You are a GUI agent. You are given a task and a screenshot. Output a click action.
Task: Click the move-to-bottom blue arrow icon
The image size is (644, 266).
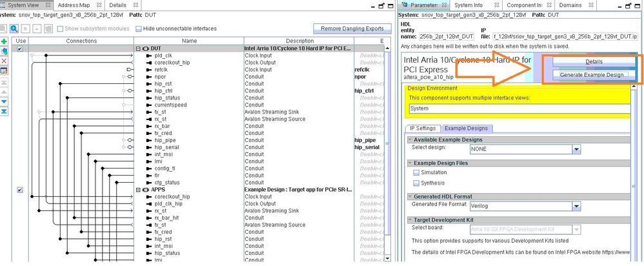(x=5, y=111)
